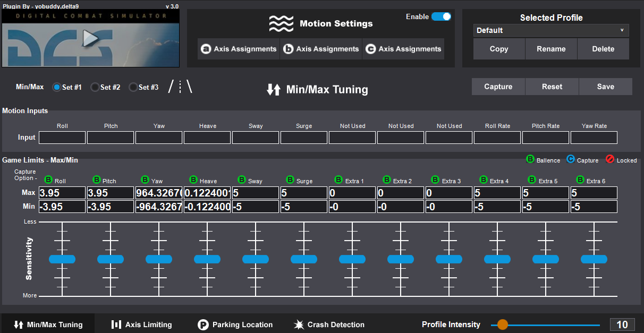Open the 'b' Axis Assignments
Viewport: 644px width, 333px height.
[321, 49]
